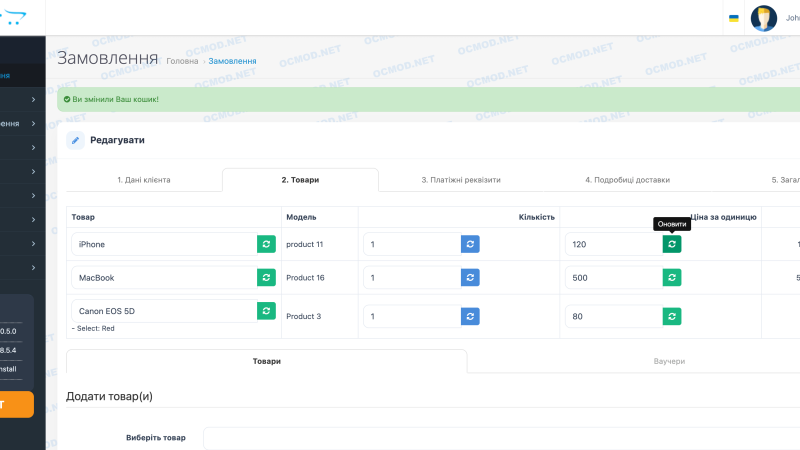Select the 2. Товари tab
The image size is (800, 450).
pyautogui.click(x=300, y=180)
